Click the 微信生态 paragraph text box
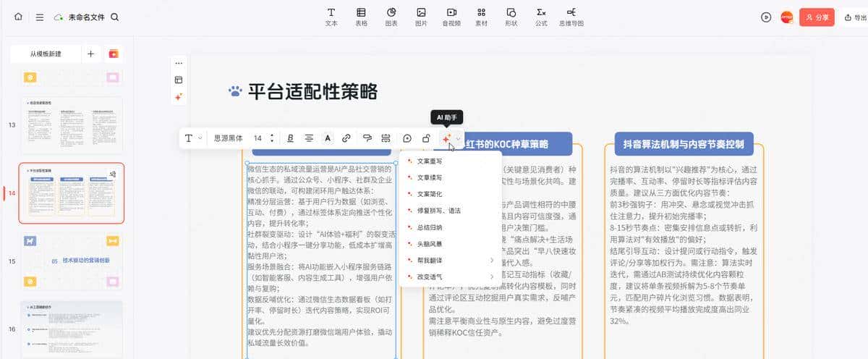The width and height of the screenshot is (868, 359). click(x=321, y=255)
